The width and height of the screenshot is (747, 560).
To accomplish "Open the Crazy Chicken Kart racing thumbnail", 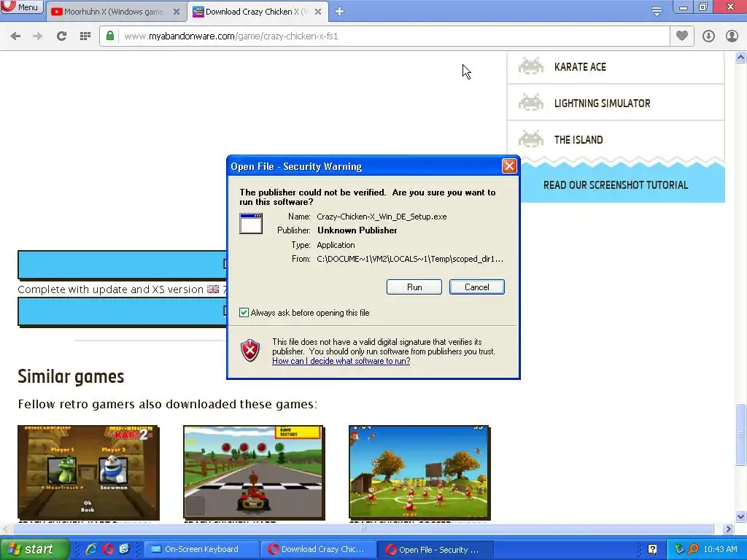I will tap(253, 472).
